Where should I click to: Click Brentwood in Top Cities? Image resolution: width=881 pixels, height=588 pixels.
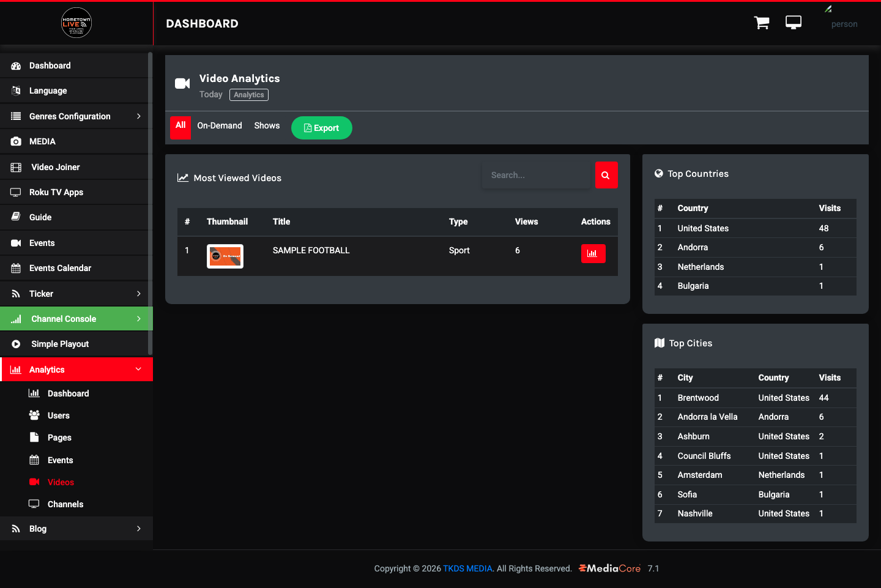tap(698, 398)
